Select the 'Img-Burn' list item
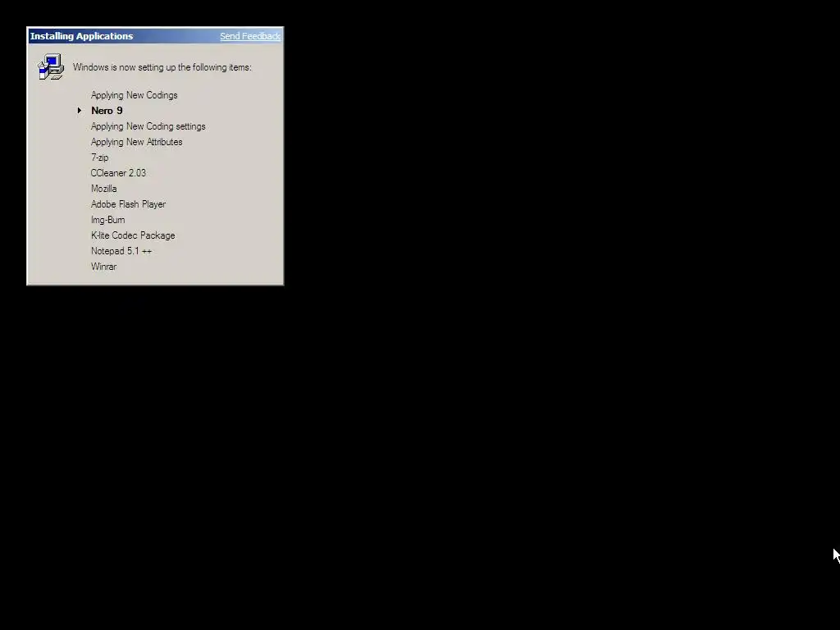 (107, 220)
